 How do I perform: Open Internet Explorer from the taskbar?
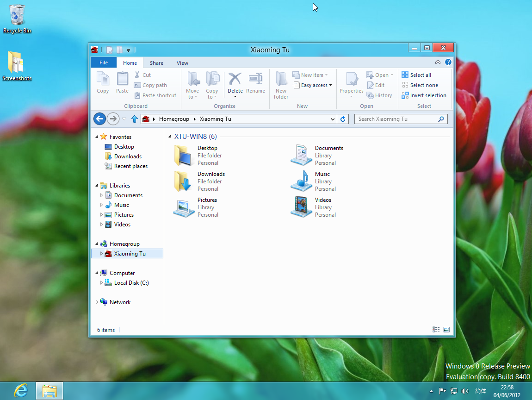[21, 391]
